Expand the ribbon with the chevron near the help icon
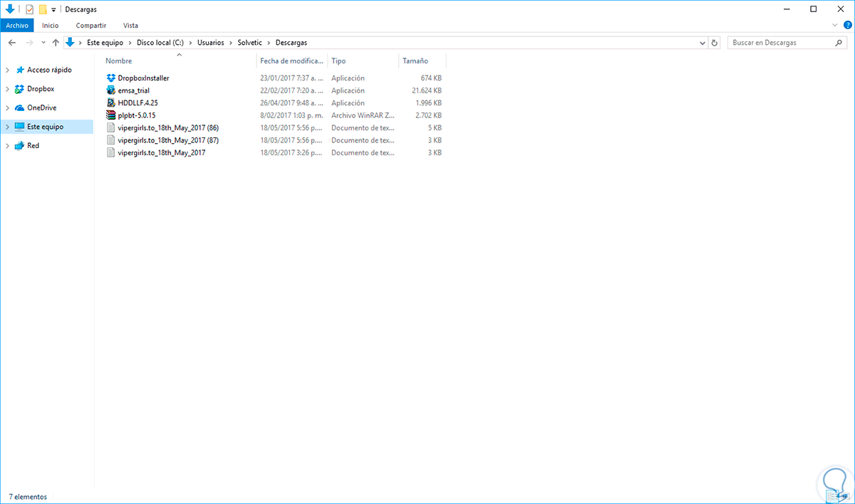The width and height of the screenshot is (855, 504). (836, 24)
